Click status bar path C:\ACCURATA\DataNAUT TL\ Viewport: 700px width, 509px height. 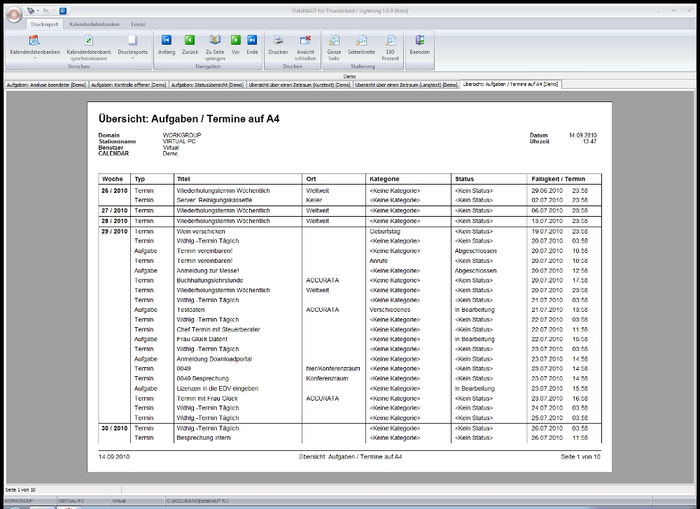coord(197,501)
